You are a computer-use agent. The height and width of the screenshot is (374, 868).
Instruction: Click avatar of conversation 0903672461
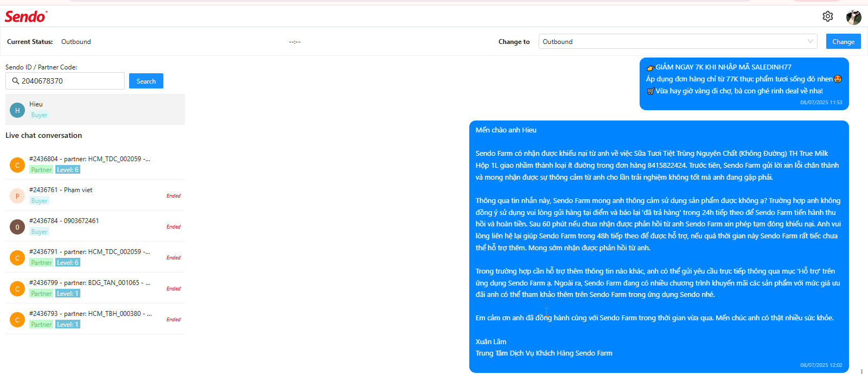pos(17,227)
